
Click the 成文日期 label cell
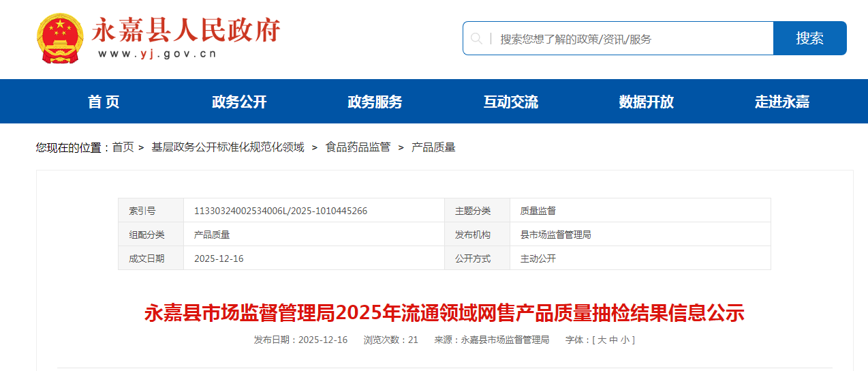(x=151, y=258)
